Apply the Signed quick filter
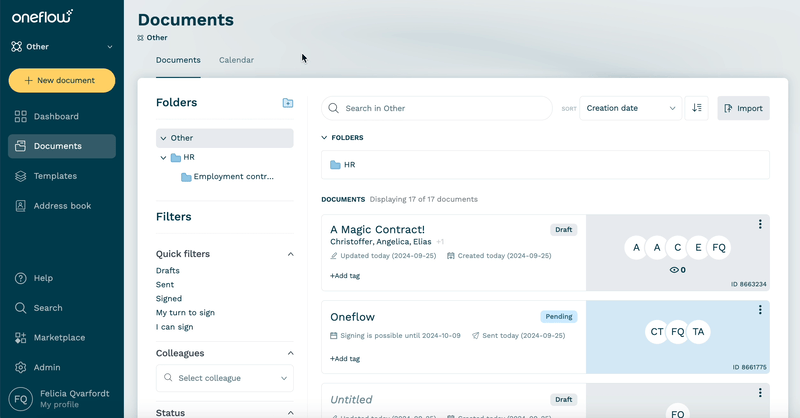This screenshot has height=418, width=800. click(x=168, y=299)
